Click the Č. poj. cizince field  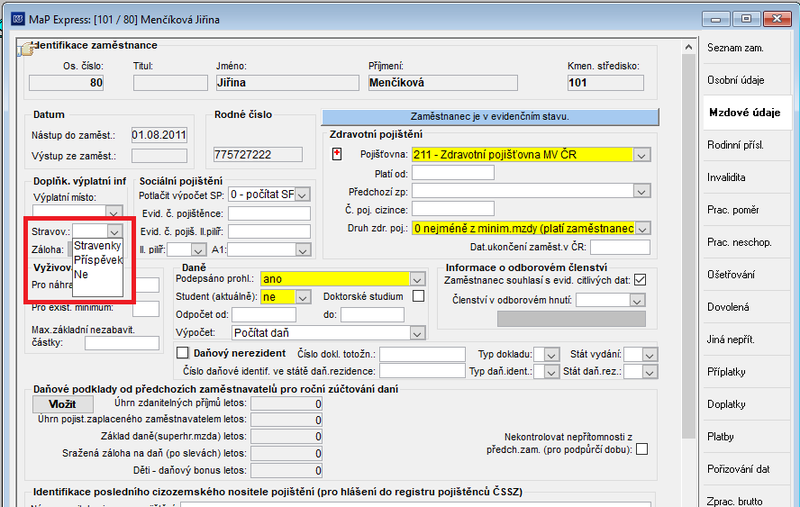click(453, 209)
